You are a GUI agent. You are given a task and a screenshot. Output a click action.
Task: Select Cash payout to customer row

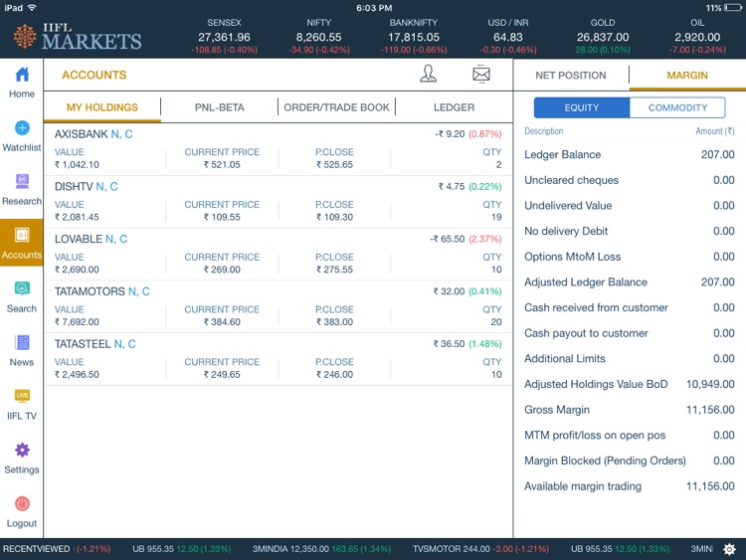coord(630,333)
